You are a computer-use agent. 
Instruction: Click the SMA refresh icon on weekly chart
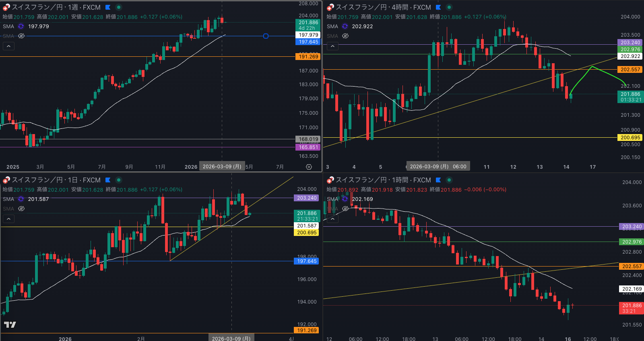point(21,26)
